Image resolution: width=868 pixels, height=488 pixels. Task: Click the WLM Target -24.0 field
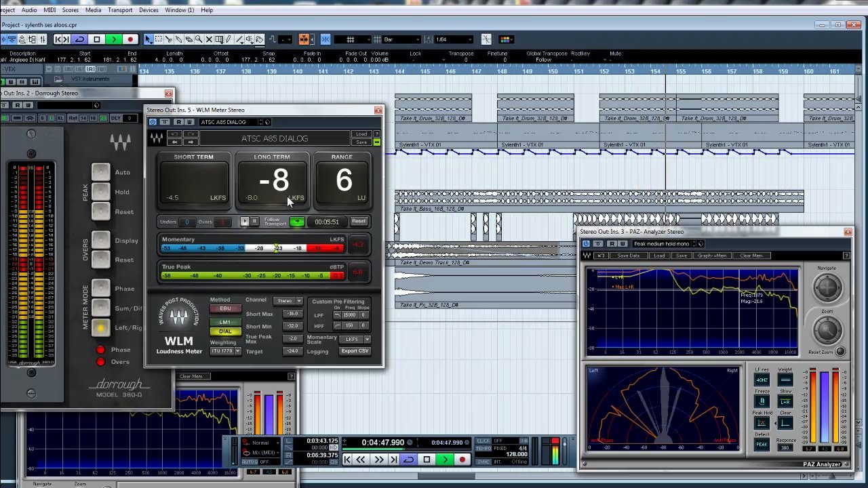click(293, 351)
